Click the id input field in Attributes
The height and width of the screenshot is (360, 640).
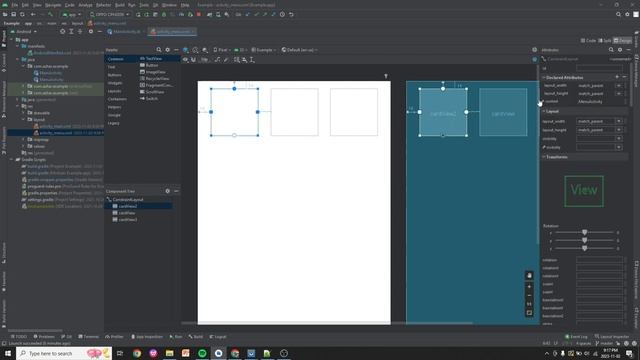pos(599,68)
